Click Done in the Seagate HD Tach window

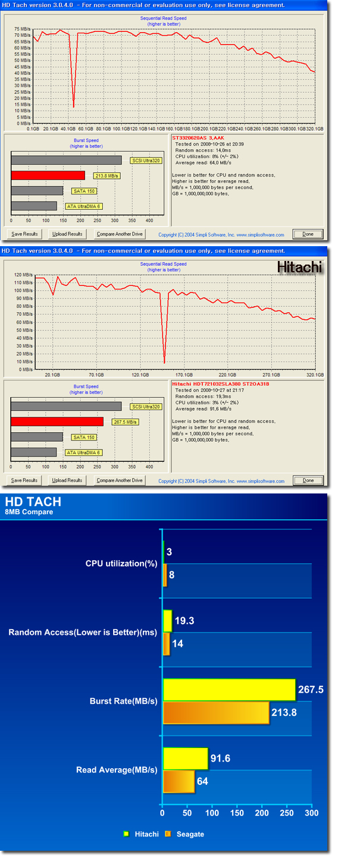pos(308,234)
